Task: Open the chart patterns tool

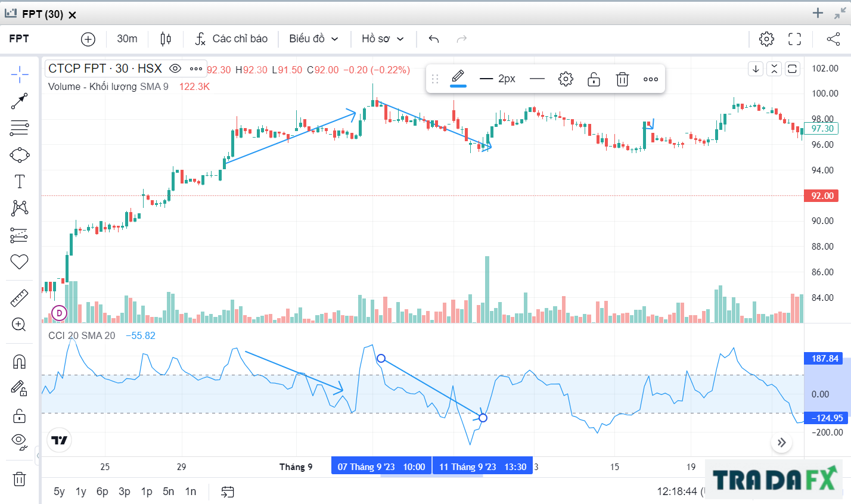Action: point(20,208)
